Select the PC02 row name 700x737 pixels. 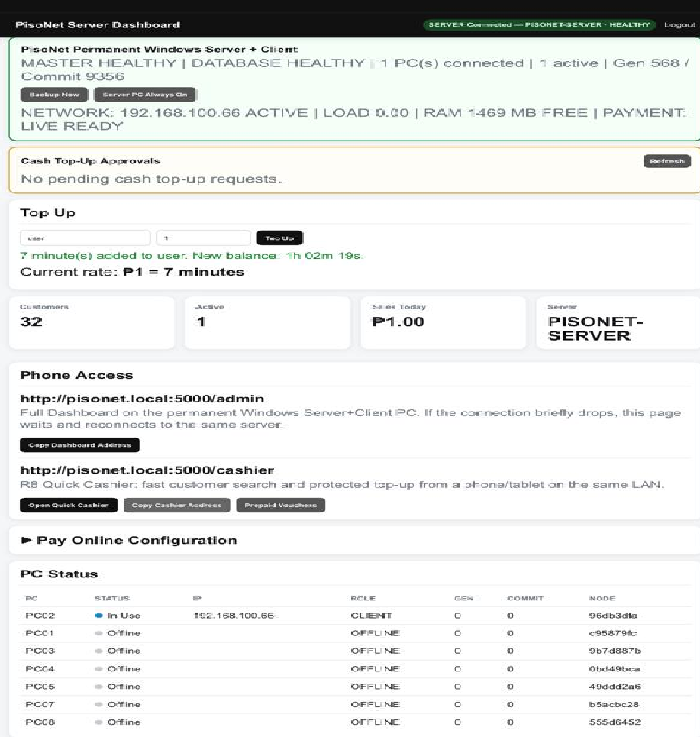[40, 616]
